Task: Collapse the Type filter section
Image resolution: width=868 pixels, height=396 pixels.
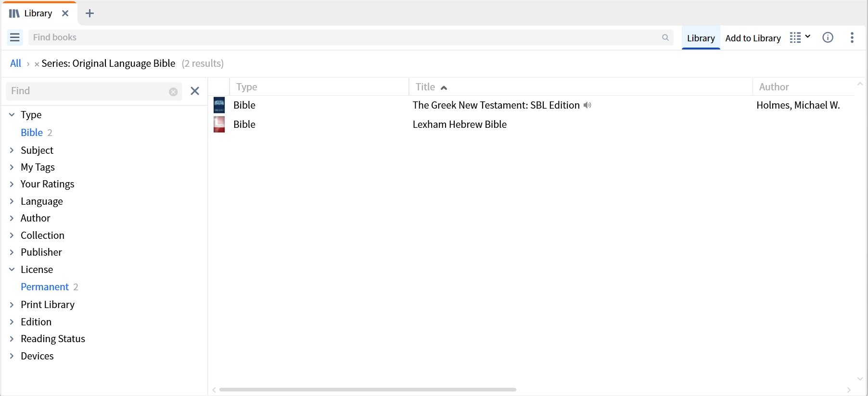Action: click(x=12, y=115)
